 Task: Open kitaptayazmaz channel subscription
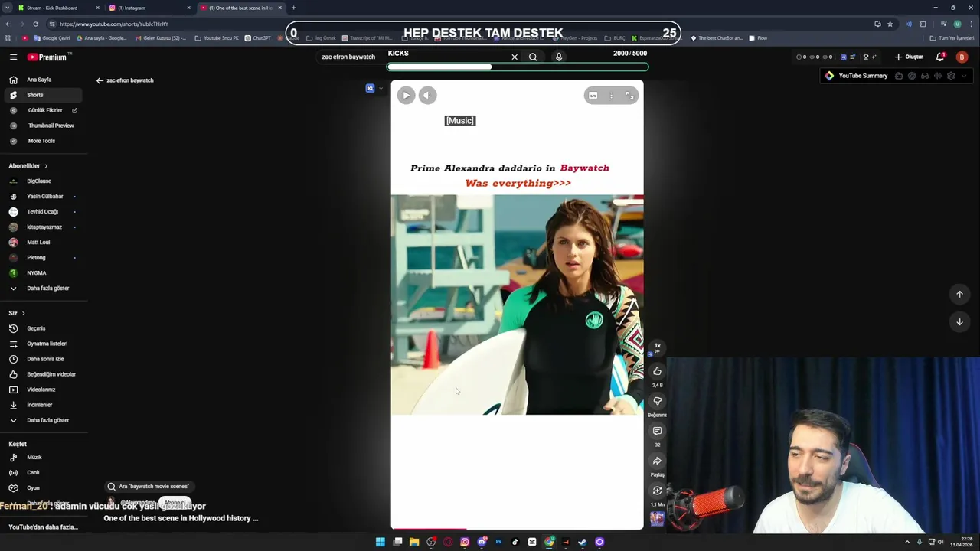(41, 227)
